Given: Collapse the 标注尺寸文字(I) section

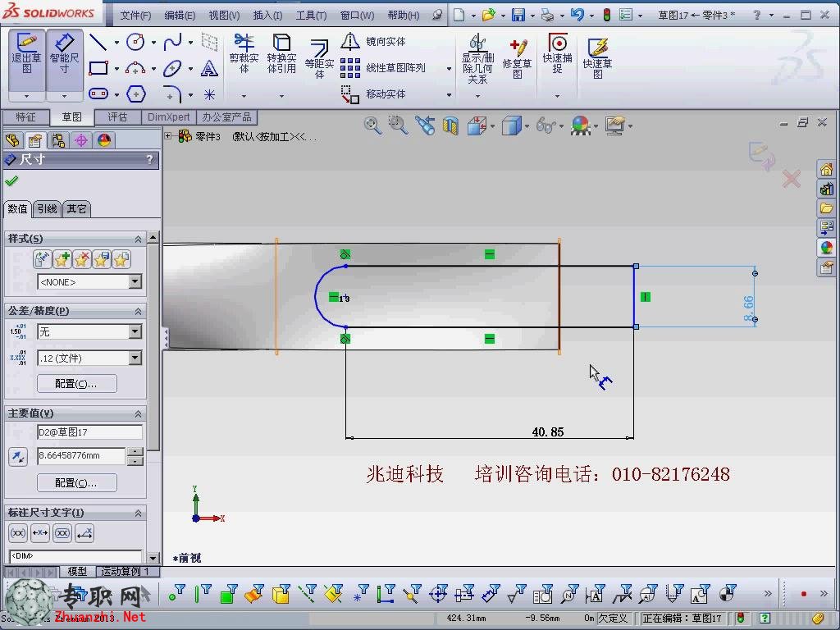Looking at the screenshot, I should pyautogui.click(x=138, y=514).
